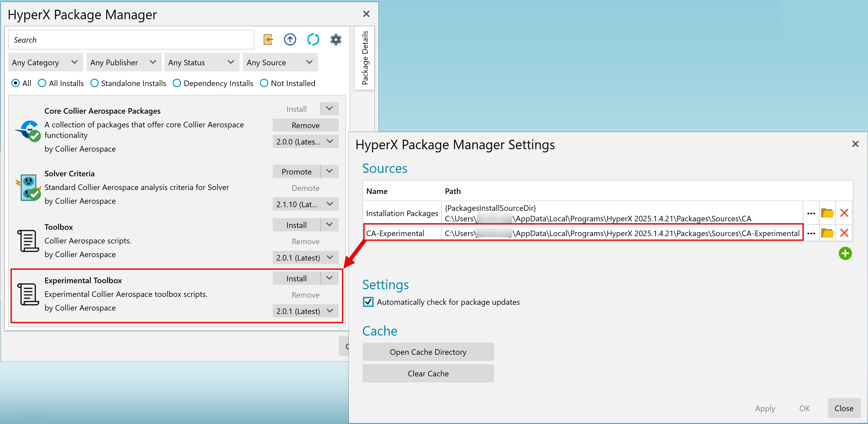Click the Core Collier Aerospace Packages title
Screen dimensions: 868x424
pyautogui.click(x=102, y=111)
